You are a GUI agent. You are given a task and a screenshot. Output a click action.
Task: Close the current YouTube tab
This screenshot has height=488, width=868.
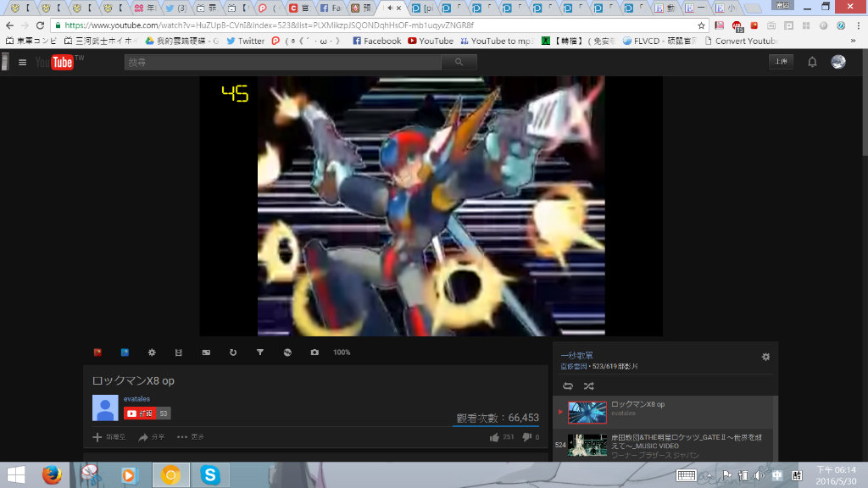tap(398, 8)
